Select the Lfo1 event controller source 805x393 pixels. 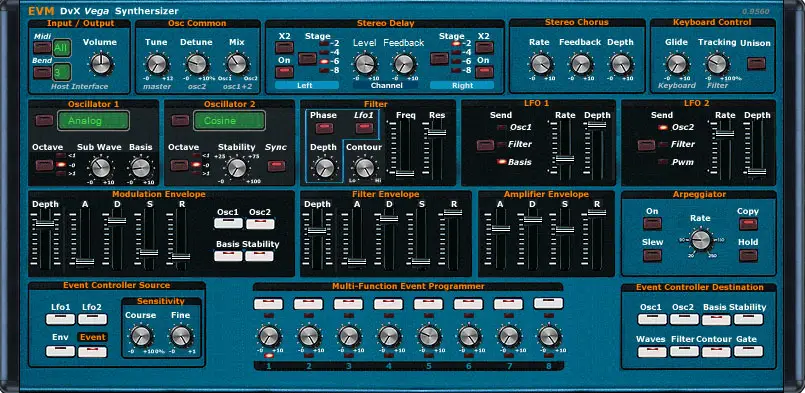click(x=60, y=319)
